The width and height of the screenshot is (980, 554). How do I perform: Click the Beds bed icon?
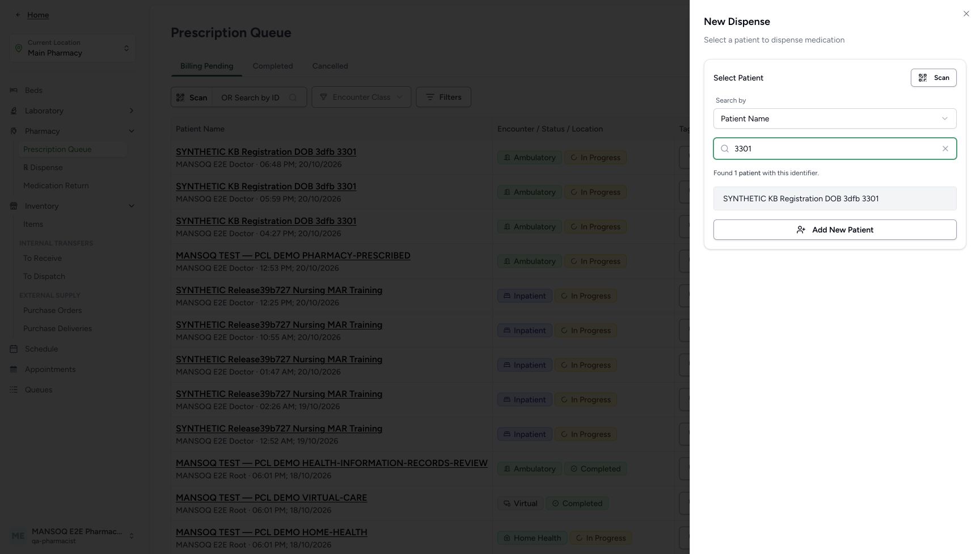pos(14,90)
